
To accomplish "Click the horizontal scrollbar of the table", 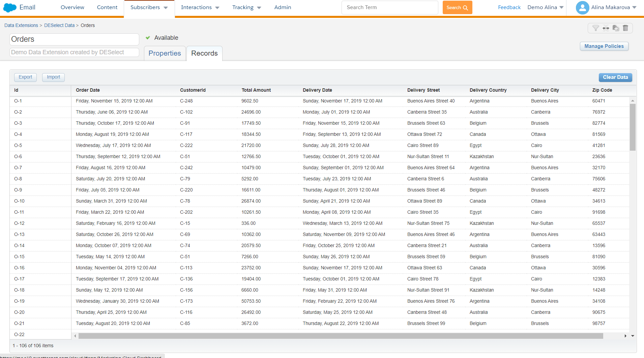I will 341,336.
